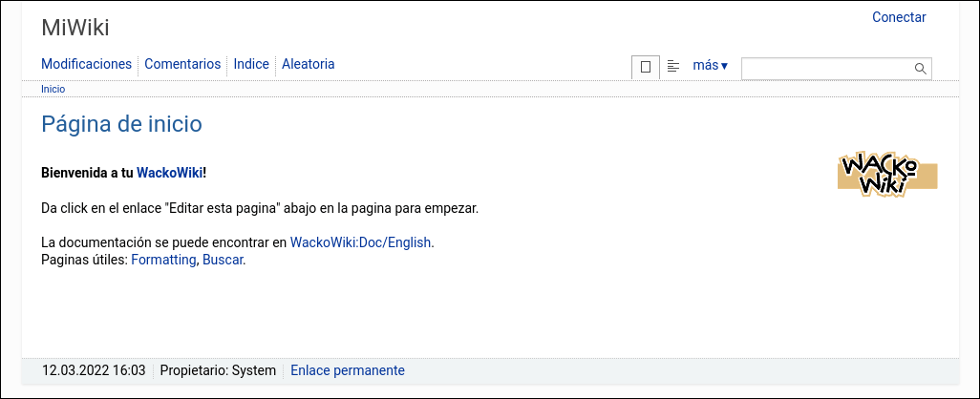Click the page view square icon
980x399 pixels.
click(646, 67)
